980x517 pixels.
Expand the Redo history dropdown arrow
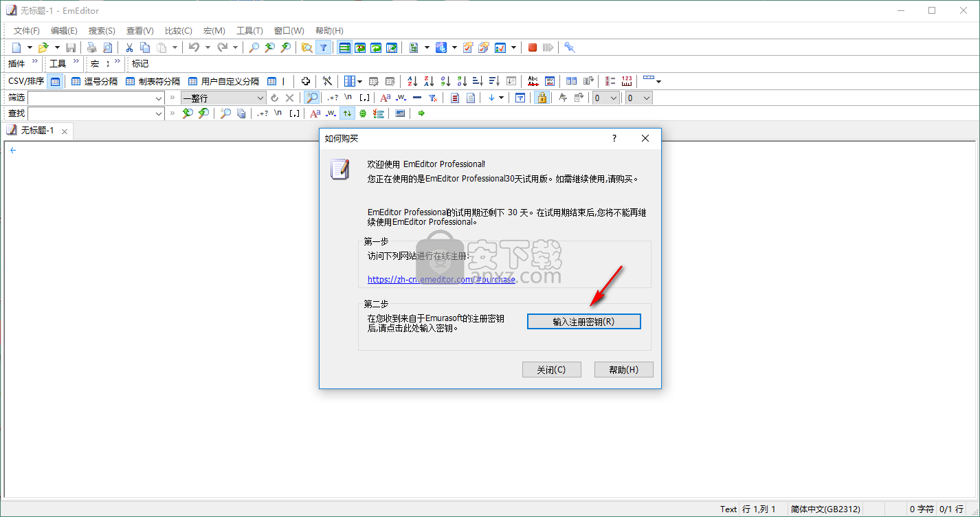(236, 47)
